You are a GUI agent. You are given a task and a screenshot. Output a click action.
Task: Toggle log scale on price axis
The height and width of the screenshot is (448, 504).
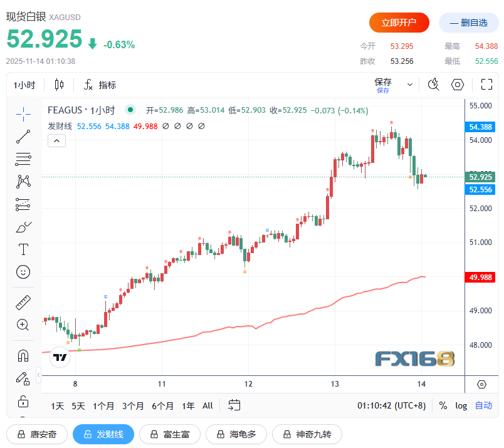(461, 405)
